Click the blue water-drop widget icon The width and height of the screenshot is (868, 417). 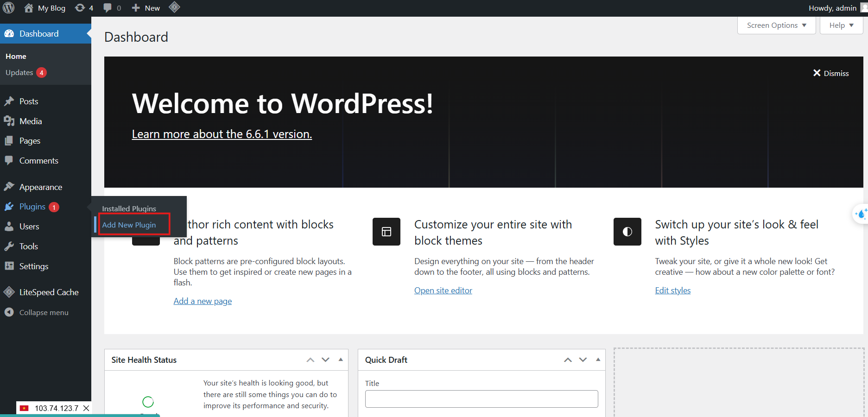[862, 214]
